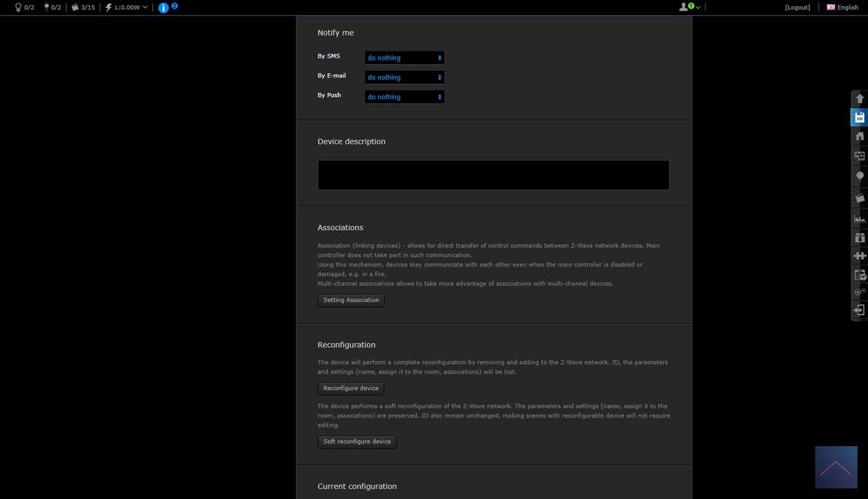Click the up arrow icon in sidebar
Screen dimensions: 868x499
tap(859, 98)
